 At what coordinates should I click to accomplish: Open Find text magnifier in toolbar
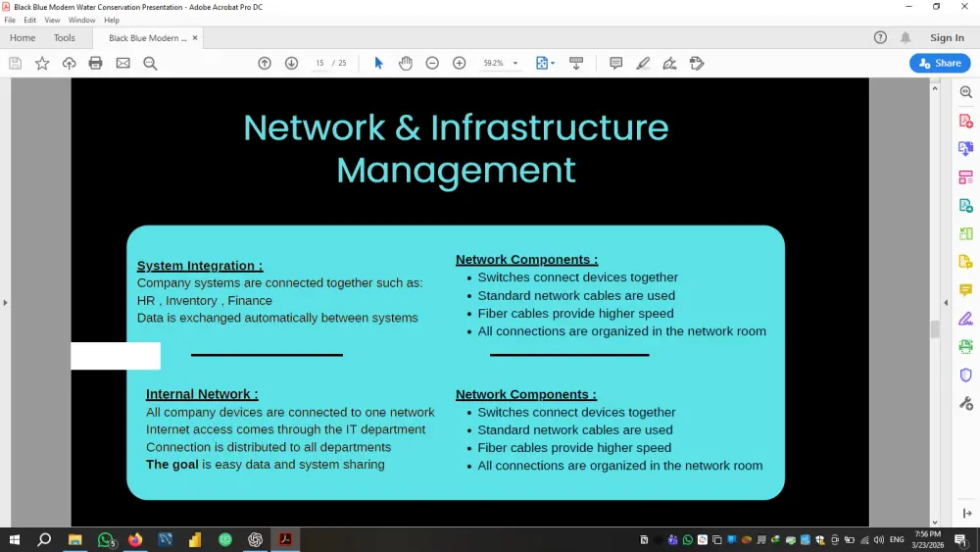point(150,63)
